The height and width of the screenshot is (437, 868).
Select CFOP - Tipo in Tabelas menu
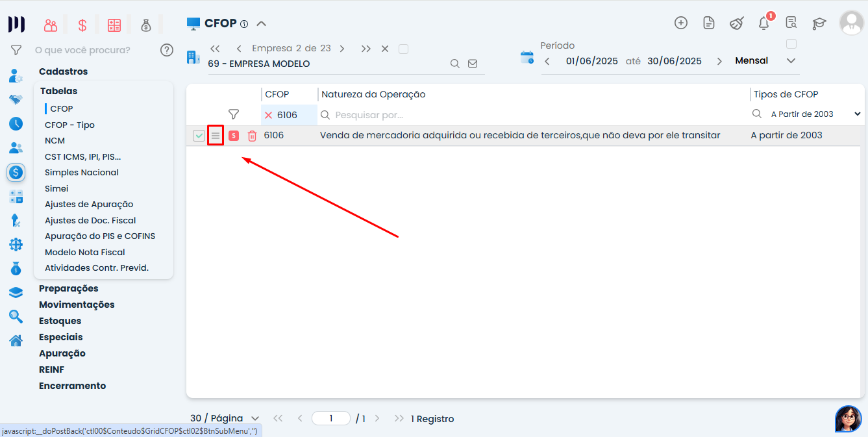click(x=69, y=125)
